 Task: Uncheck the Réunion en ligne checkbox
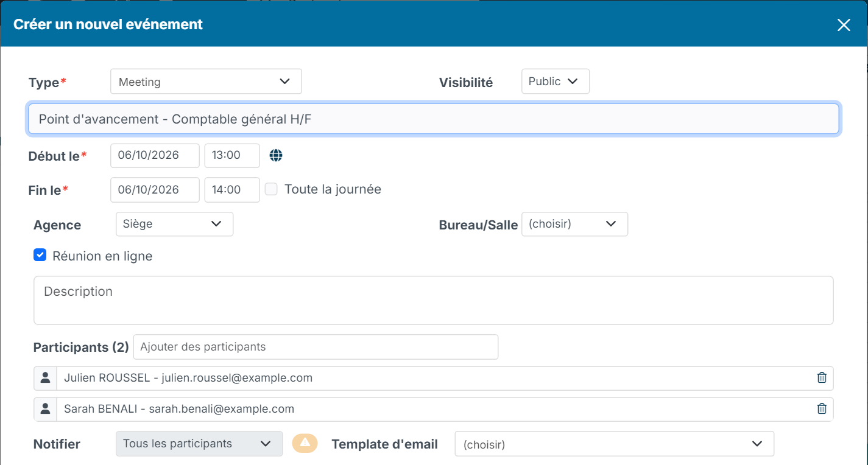tap(40, 256)
